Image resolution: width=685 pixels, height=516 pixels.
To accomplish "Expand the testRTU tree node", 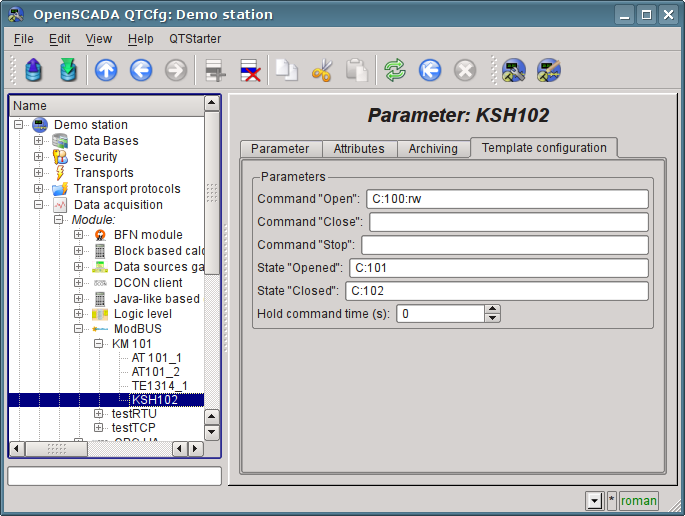I will coord(99,413).
